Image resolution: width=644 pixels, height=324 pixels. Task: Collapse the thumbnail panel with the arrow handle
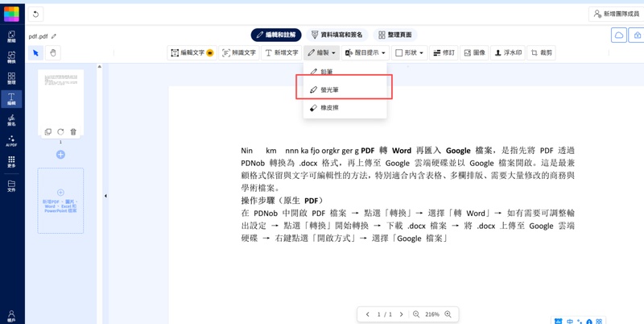pyautogui.click(x=105, y=196)
